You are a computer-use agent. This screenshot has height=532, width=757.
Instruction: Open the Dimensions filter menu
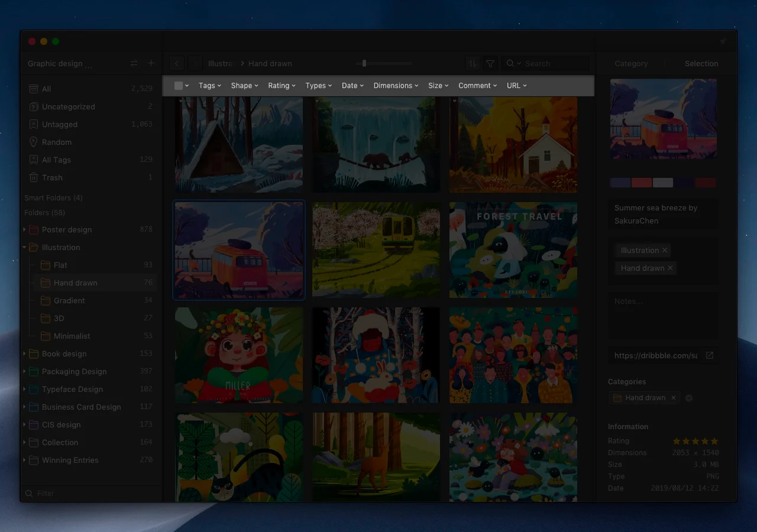click(396, 86)
